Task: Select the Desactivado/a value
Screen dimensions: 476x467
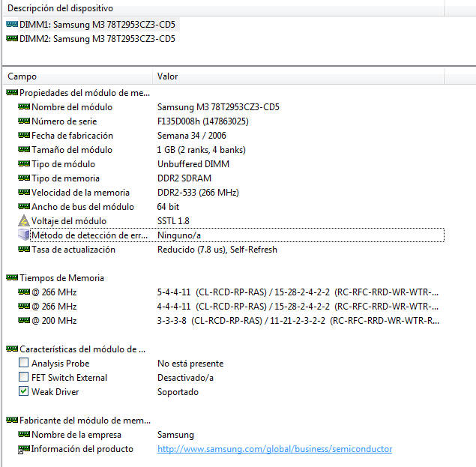Action: coord(185,378)
